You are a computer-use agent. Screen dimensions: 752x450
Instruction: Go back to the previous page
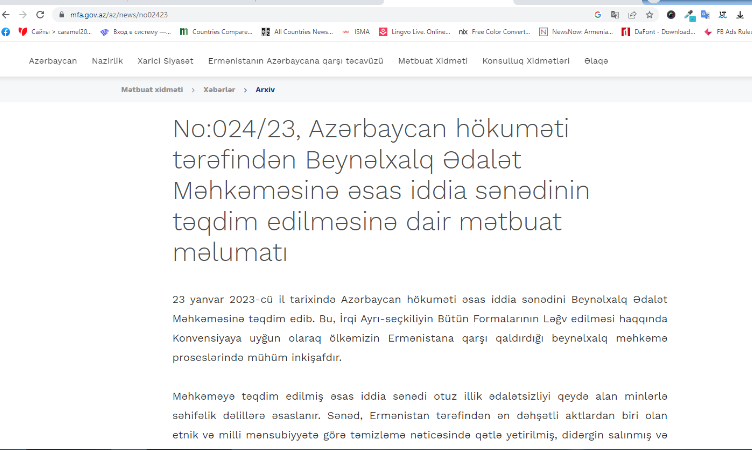coord(6,15)
